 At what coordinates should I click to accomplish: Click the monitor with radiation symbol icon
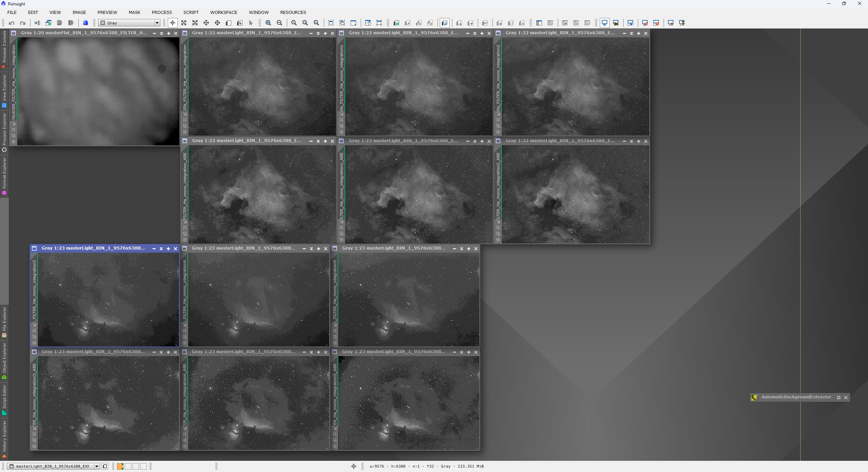tap(671, 23)
